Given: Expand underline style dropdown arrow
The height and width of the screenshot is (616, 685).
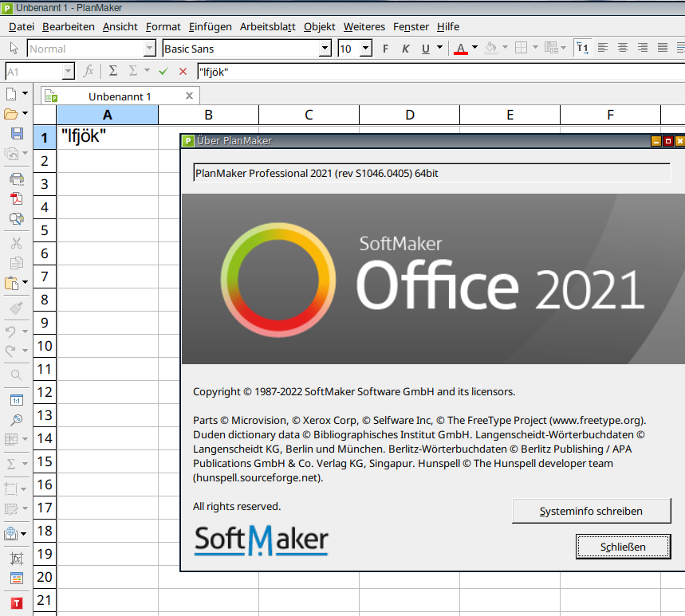Looking at the screenshot, I should (x=439, y=47).
